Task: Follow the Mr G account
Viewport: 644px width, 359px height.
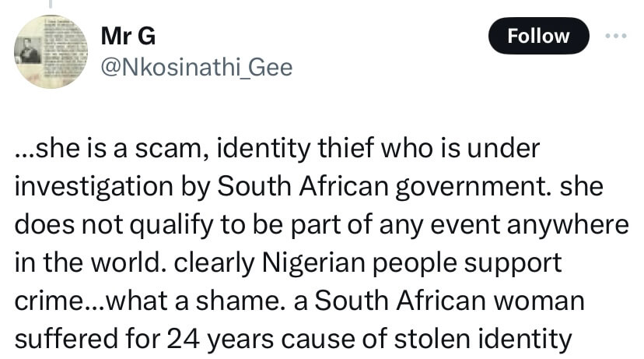Action: (x=538, y=36)
